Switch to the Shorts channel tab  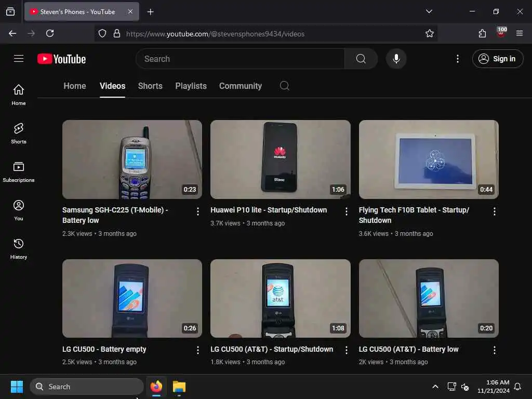point(150,86)
